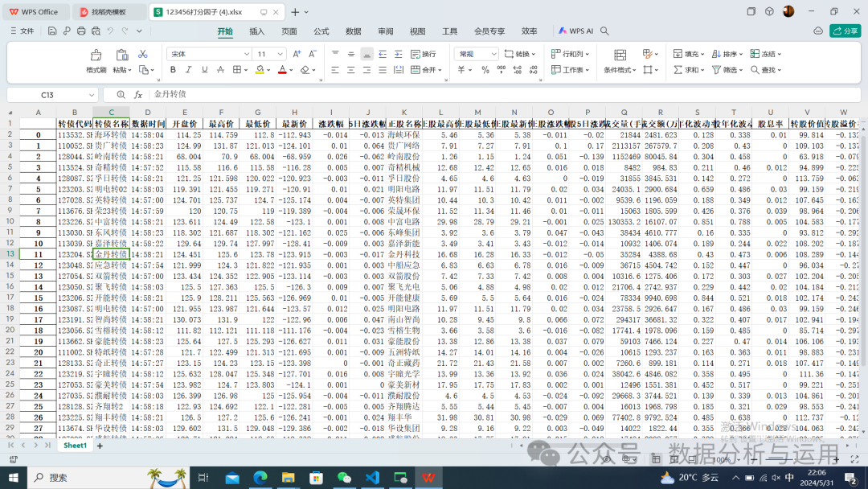Click the Undo arrow icon
This screenshot has height=489, width=868.
110,31
